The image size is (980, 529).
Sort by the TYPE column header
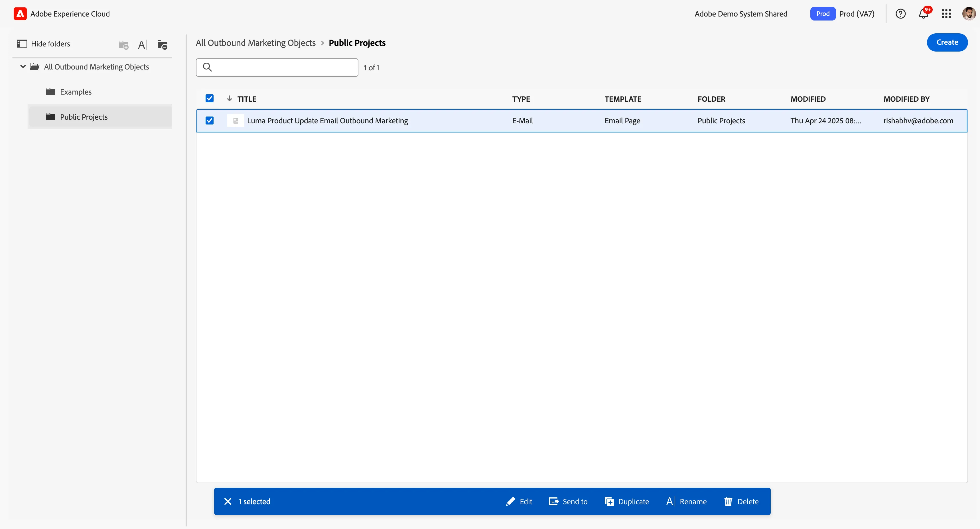[521, 99]
